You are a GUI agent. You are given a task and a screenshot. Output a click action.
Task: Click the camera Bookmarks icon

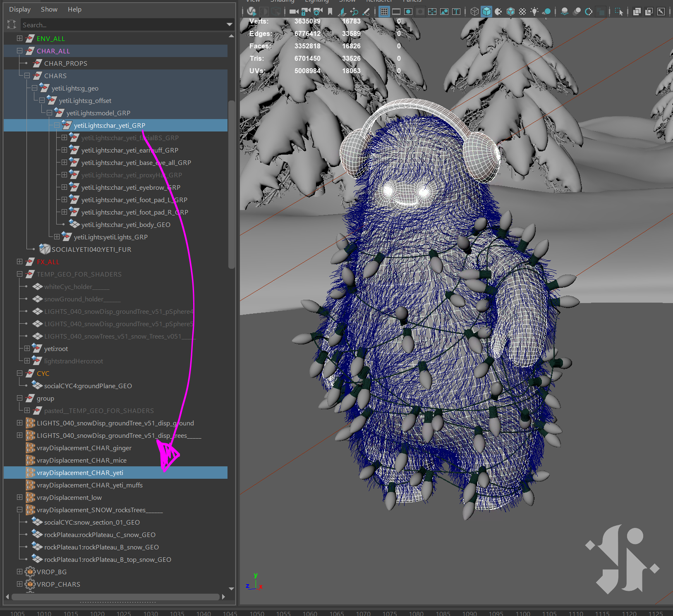coord(330,12)
